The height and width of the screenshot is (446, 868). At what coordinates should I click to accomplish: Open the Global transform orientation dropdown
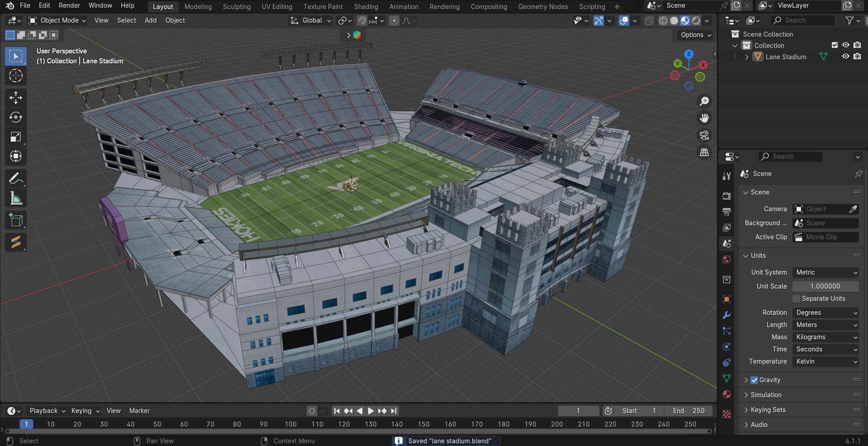[x=311, y=20]
